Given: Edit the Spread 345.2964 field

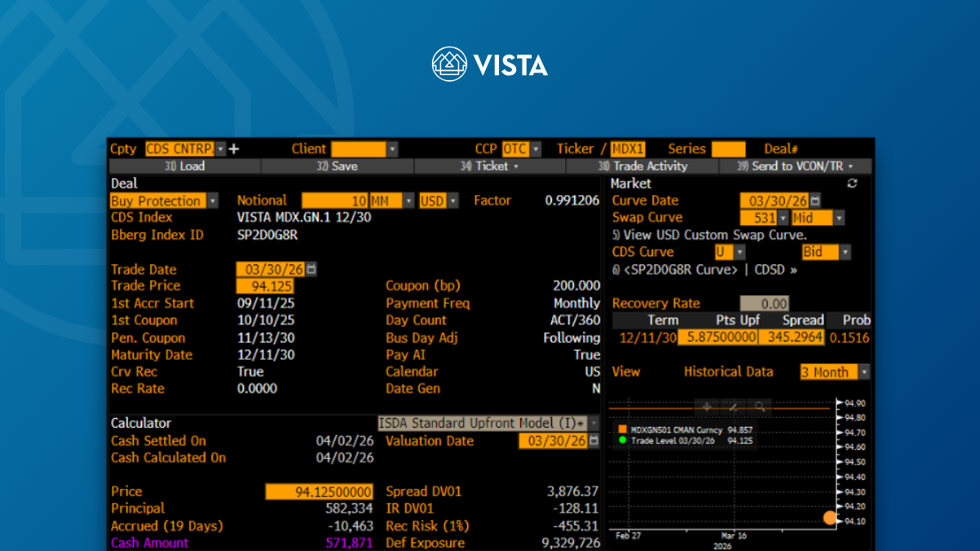Looking at the screenshot, I should pos(791,338).
